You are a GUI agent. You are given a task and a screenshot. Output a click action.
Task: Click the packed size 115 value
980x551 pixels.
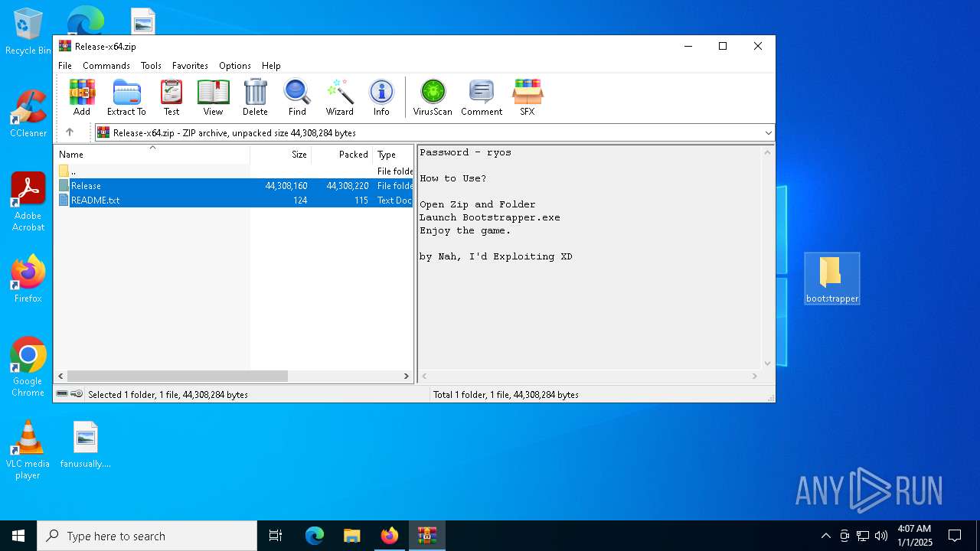pyautogui.click(x=361, y=201)
